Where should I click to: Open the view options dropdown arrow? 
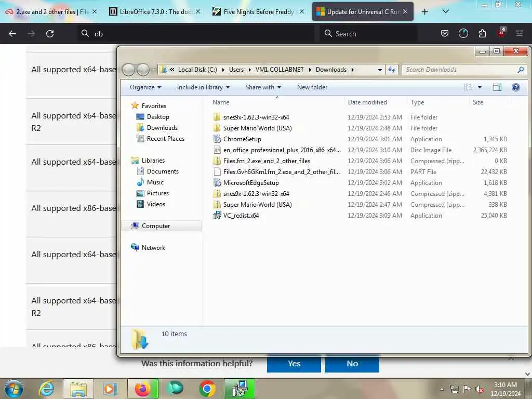tap(480, 87)
